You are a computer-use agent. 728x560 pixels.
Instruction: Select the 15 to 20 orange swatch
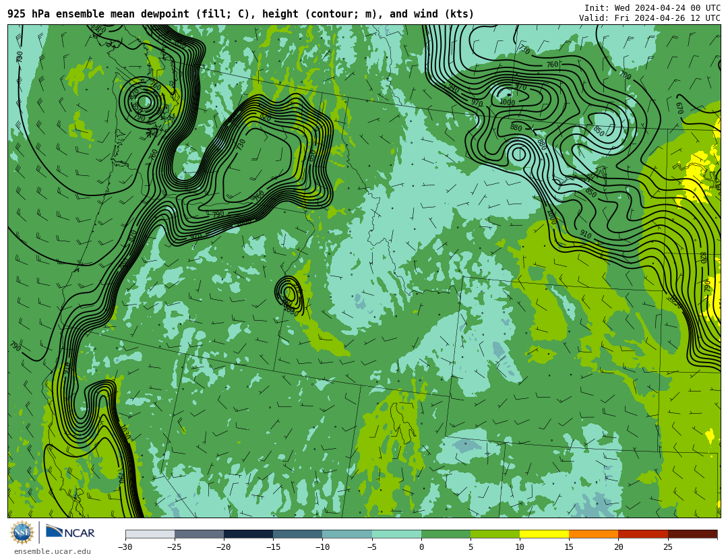tap(594, 534)
